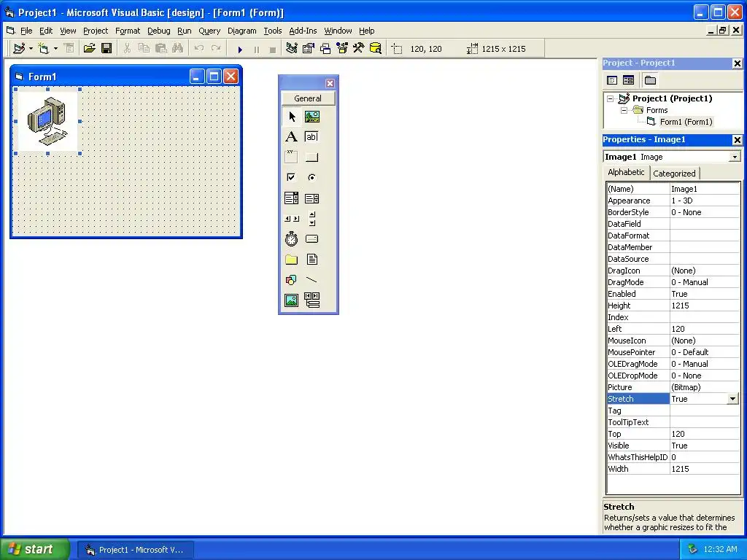Click Project1 taskbar button

[135, 550]
